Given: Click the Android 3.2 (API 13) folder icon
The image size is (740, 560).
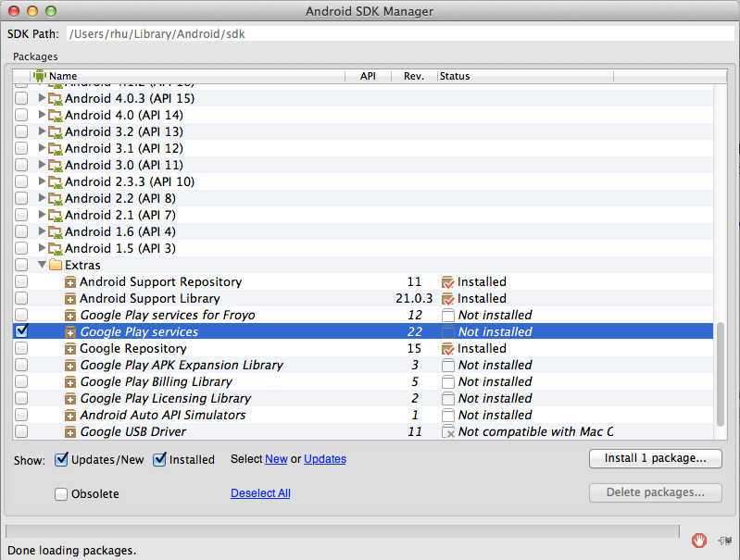Looking at the screenshot, I should (56, 132).
